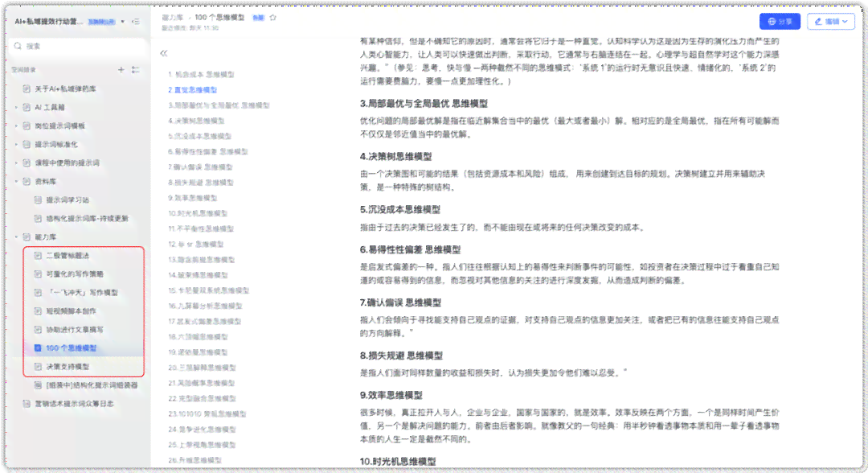Image resolution: width=868 pixels, height=473 pixels.
Task: Click the icon beside 提示词学习站
Action: tap(39, 200)
